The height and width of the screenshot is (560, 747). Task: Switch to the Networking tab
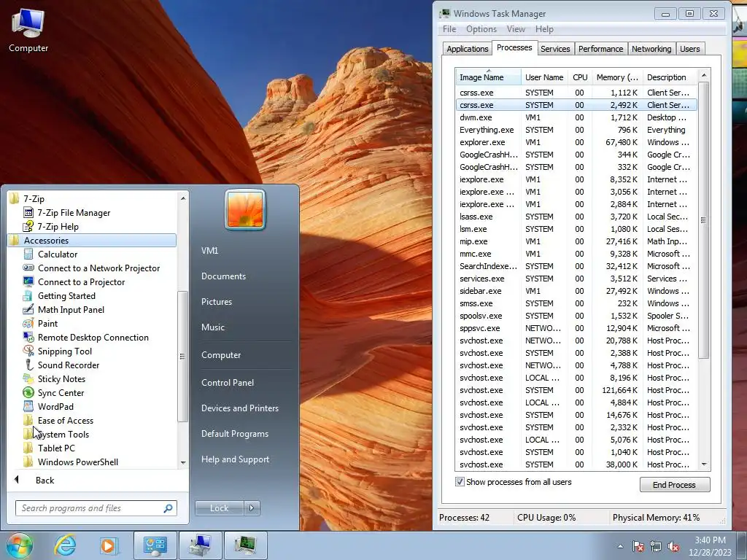coord(651,49)
